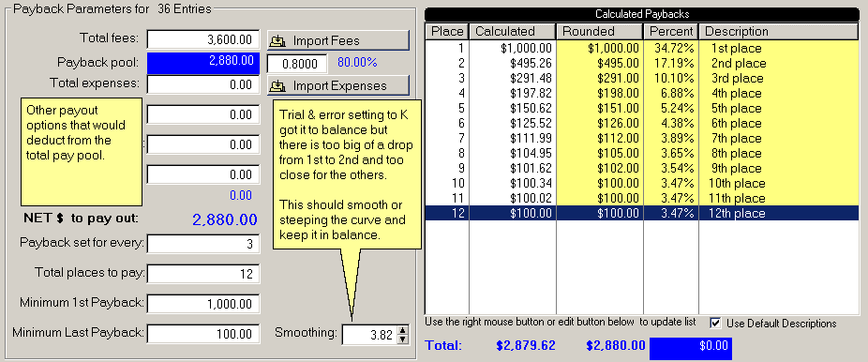
Task: Click the Percent column header
Action: [671, 32]
